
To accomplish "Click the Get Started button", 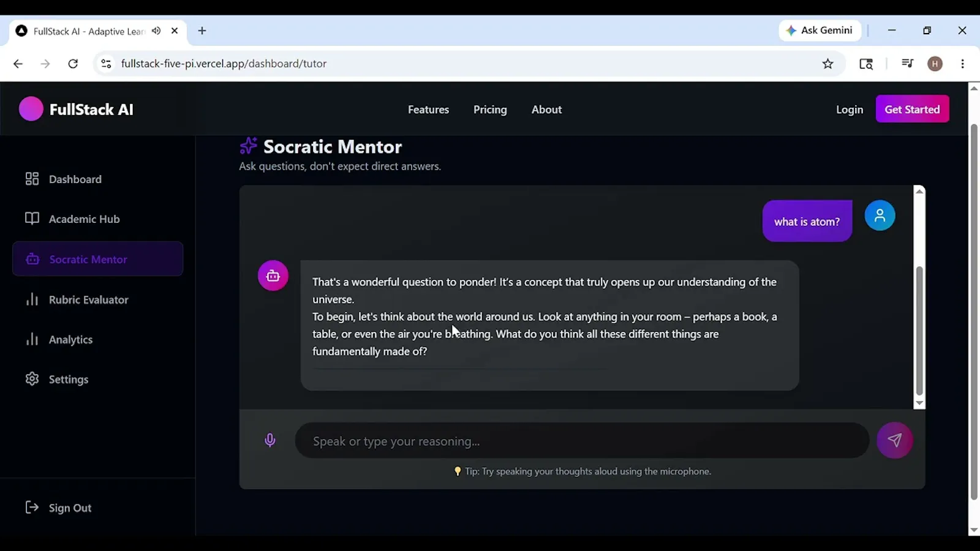I will click(x=912, y=109).
